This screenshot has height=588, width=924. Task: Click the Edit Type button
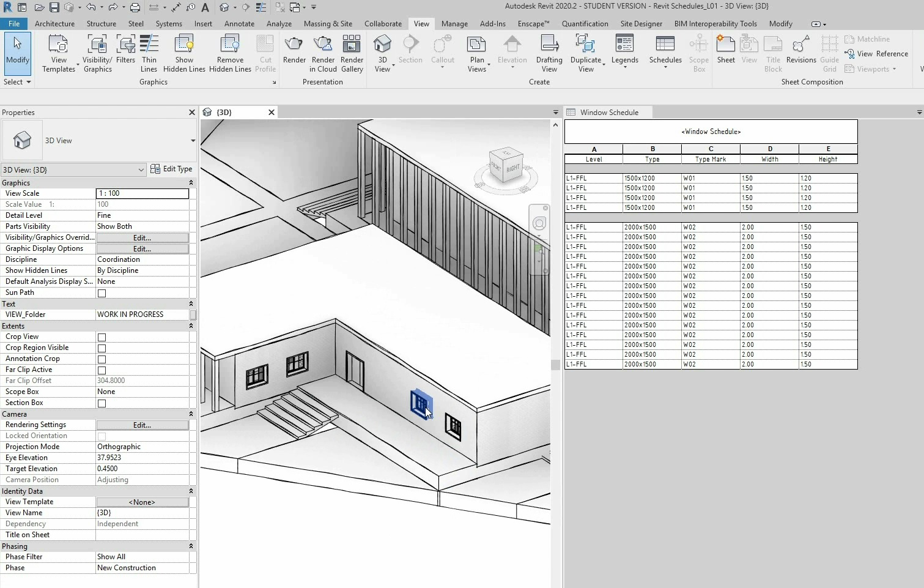tap(172, 169)
